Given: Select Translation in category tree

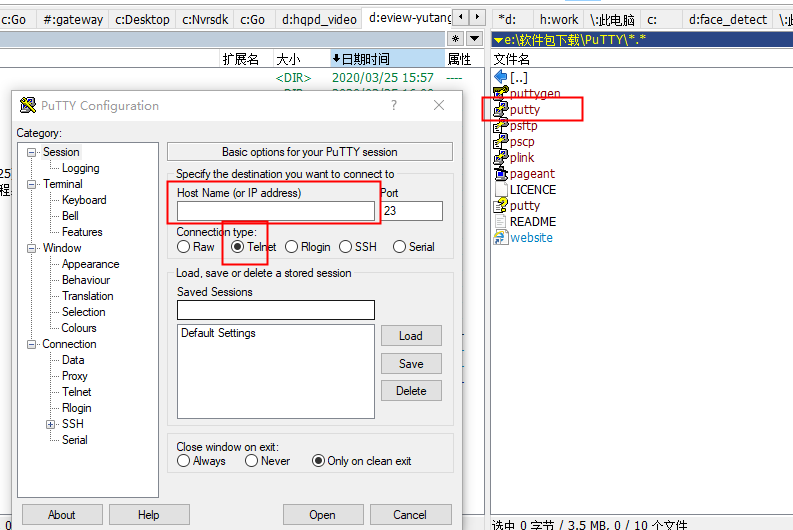Looking at the screenshot, I should tap(87, 296).
